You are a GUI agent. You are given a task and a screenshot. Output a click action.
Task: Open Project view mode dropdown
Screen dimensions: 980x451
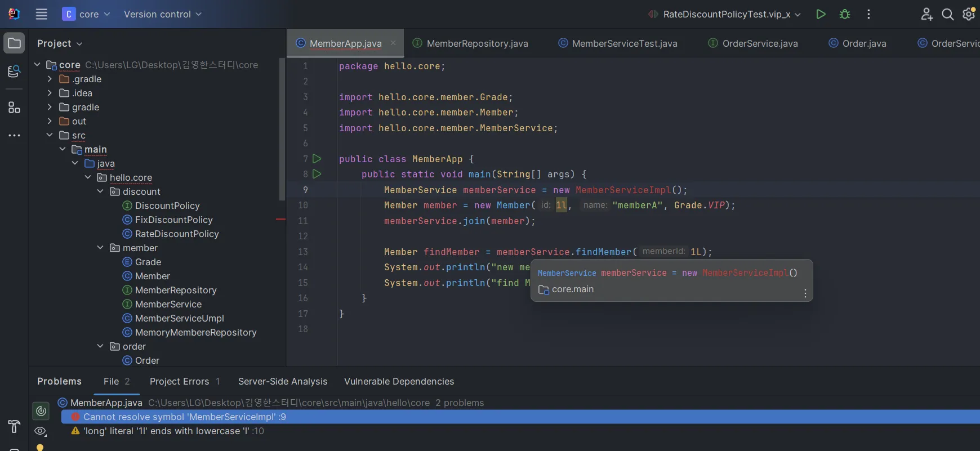(x=60, y=43)
